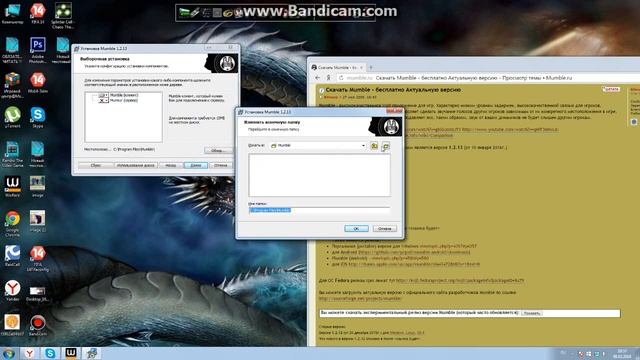The image size is (640, 360).
Task: Open the sourceforge.net projects mumble link
Action: 360,298
